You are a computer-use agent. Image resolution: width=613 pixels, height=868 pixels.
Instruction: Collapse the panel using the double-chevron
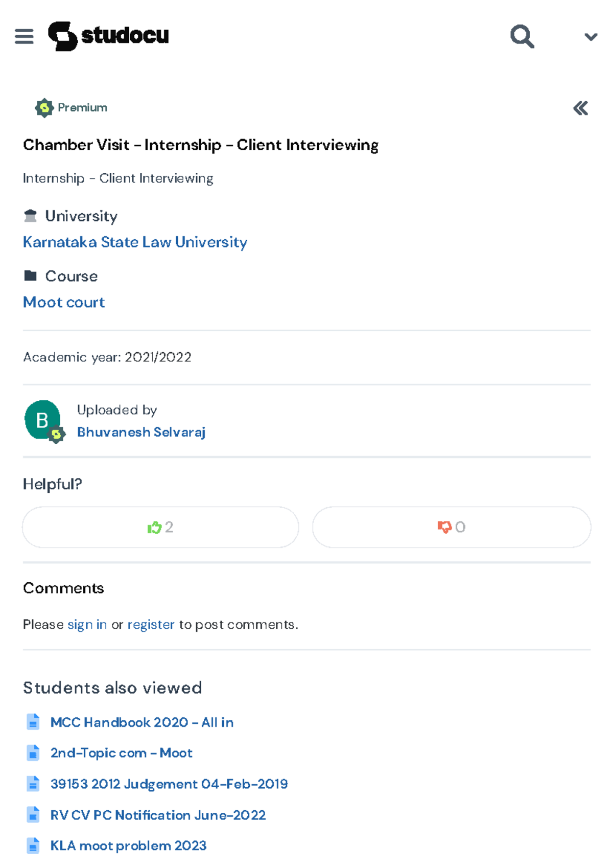tap(580, 108)
